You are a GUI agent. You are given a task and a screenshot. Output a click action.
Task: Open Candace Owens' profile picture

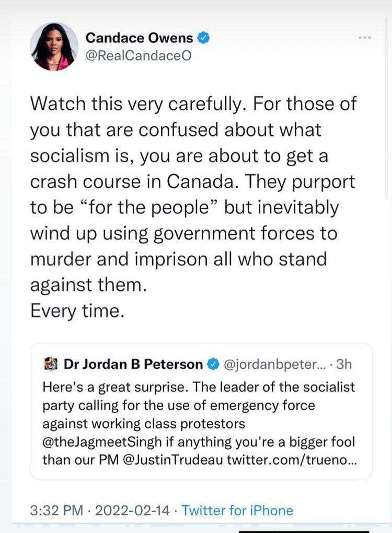(54, 47)
